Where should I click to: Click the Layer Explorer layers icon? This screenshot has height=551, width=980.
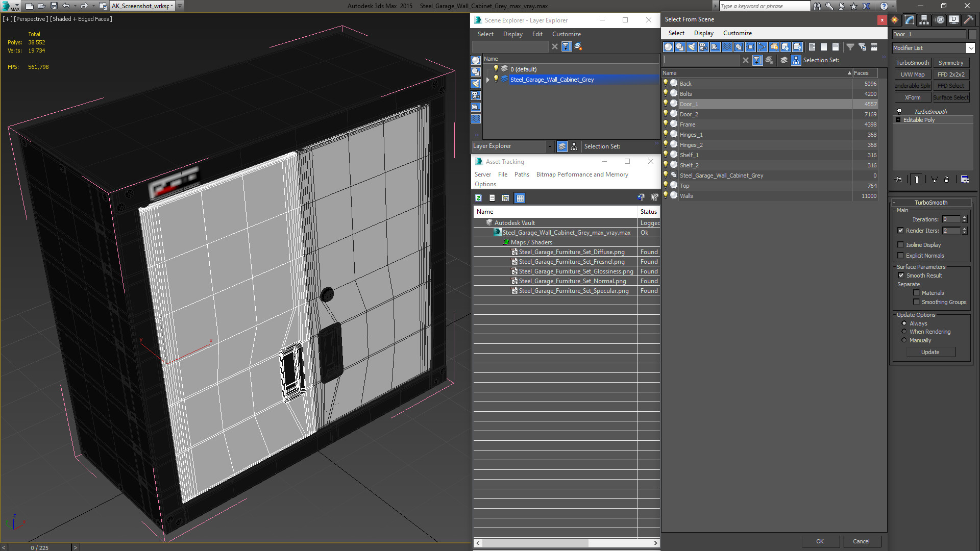pyautogui.click(x=562, y=146)
